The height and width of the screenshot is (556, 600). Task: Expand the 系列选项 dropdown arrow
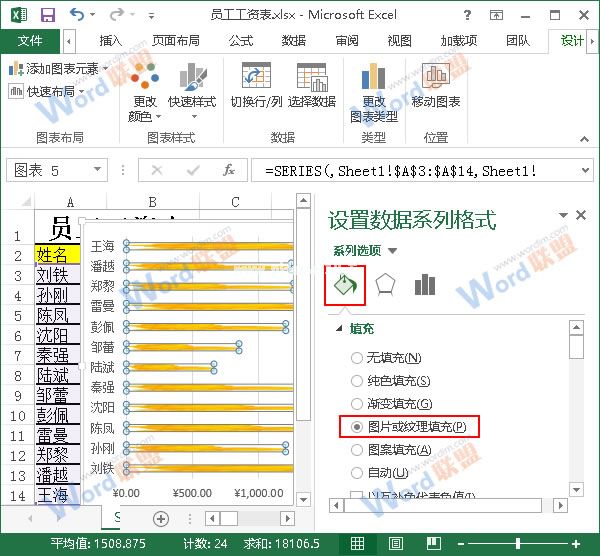click(x=392, y=251)
